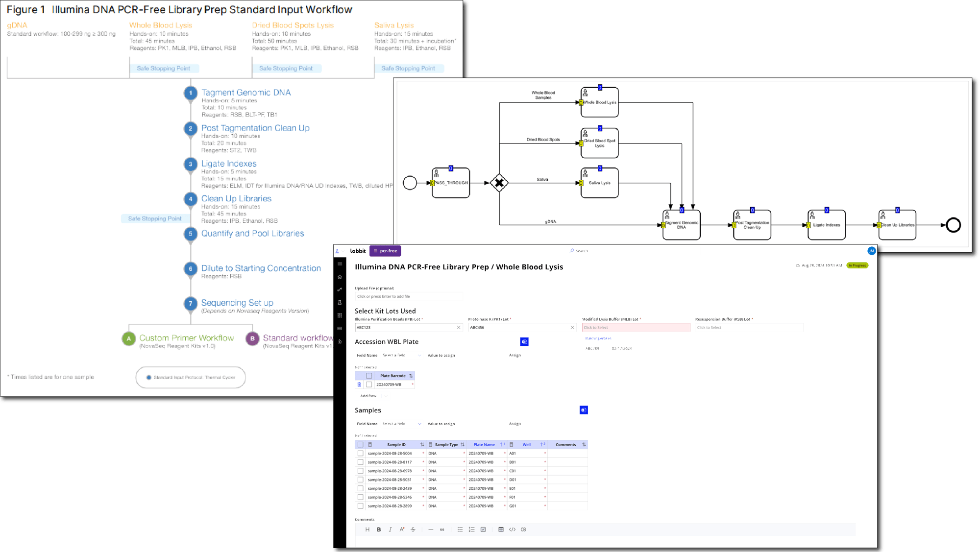Apply Heading format in comments editor

pos(367,529)
